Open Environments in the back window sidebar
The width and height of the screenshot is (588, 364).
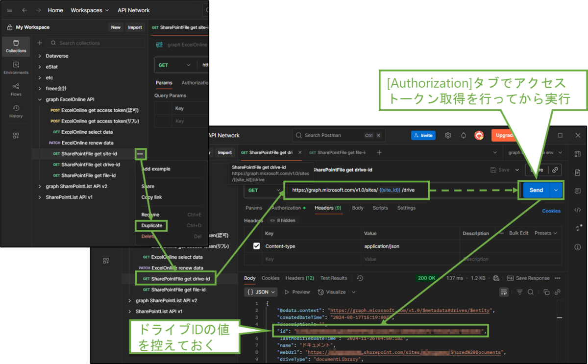16,68
